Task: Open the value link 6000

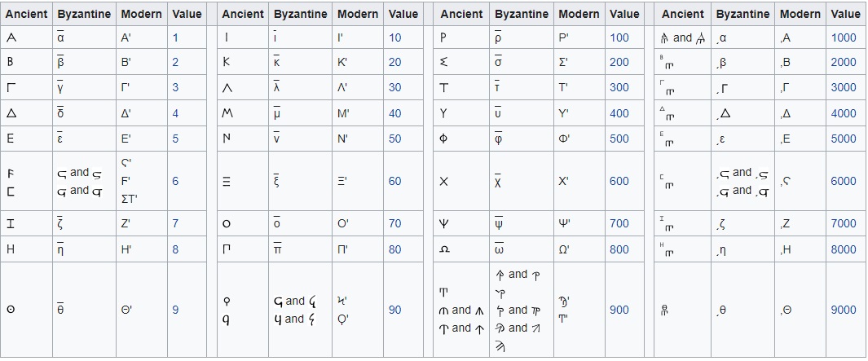Action: click(843, 181)
